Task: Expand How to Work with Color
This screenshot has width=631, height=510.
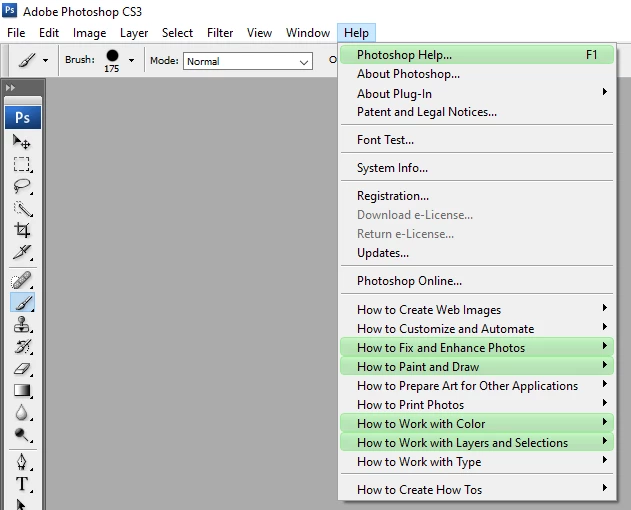Action: coord(477,423)
